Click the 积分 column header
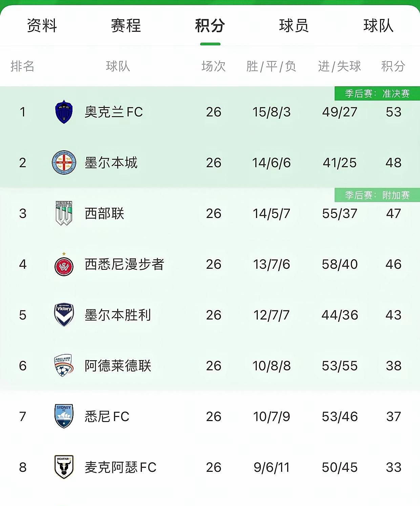 (x=393, y=67)
